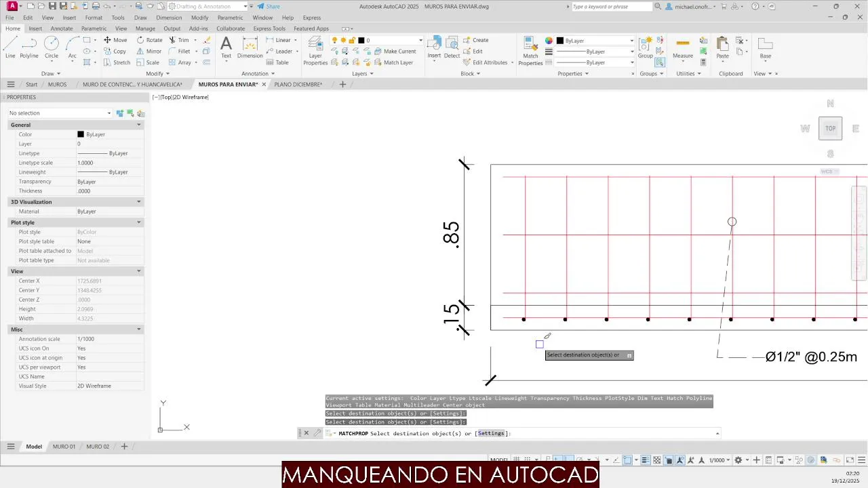Screen dimensions: 868x488
Task: Click the Customization menu icon in status bar
Action: click(861, 460)
